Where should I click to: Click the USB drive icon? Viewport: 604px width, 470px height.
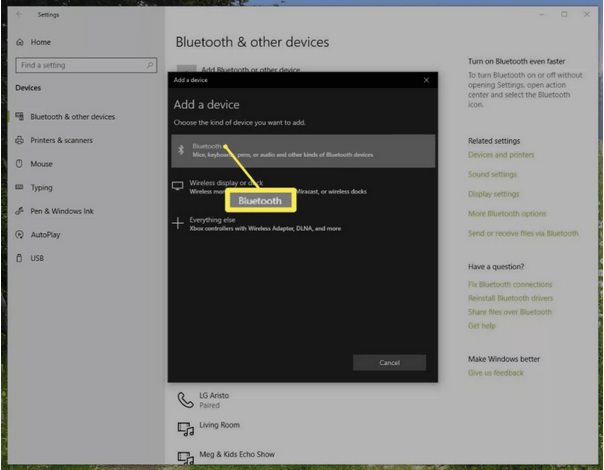[x=19, y=258]
